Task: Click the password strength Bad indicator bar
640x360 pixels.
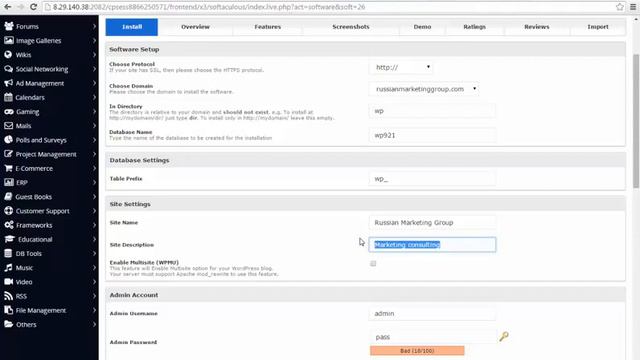Action: 417,351
